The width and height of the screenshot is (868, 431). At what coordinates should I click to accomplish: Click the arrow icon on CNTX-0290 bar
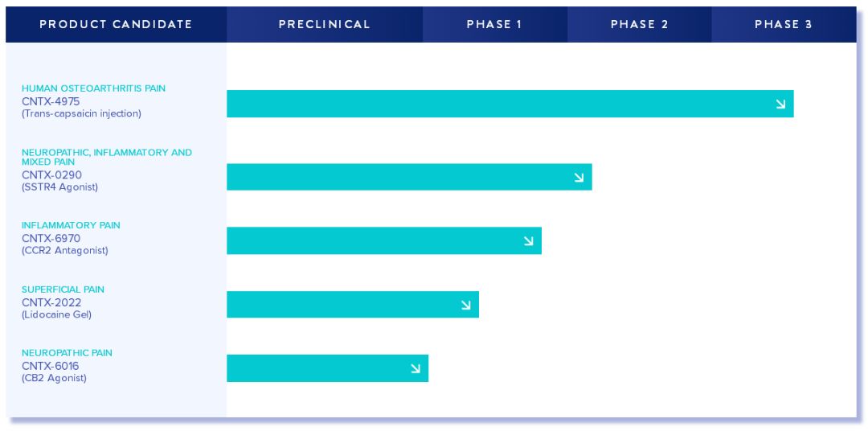pos(579,177)
